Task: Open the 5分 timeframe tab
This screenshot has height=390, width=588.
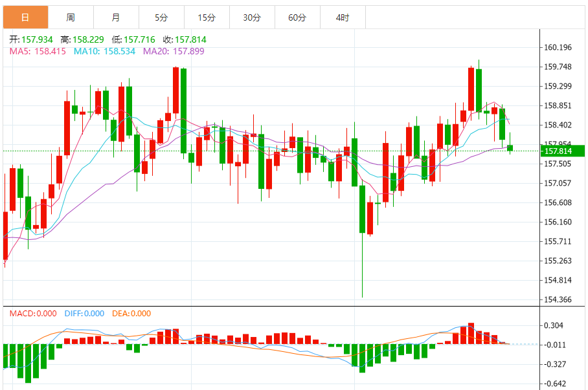Action: 162,17
